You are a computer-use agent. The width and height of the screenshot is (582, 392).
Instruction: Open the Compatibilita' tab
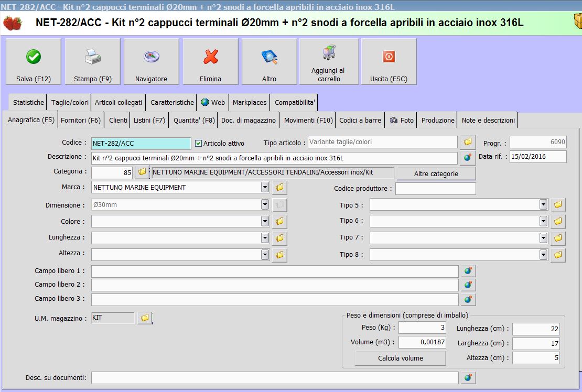pyautogui.click(x=295, y=102)
